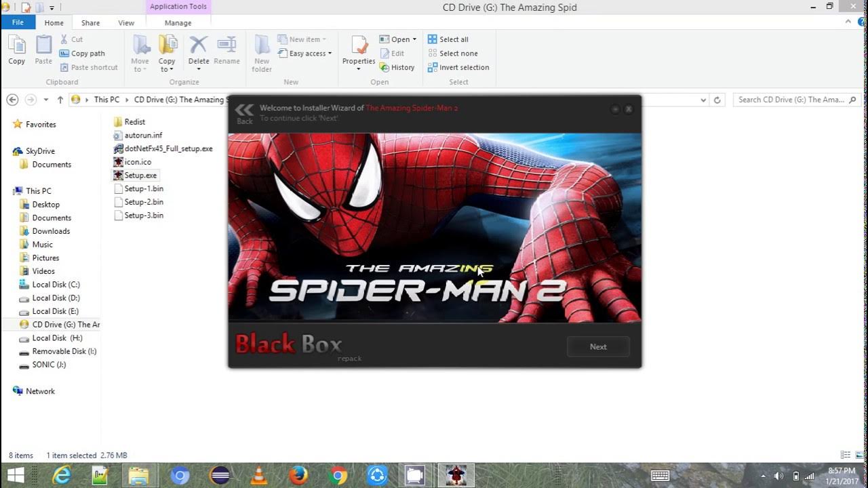
Task: Open the Windows Start button
Action: click(x=16, y=475)
